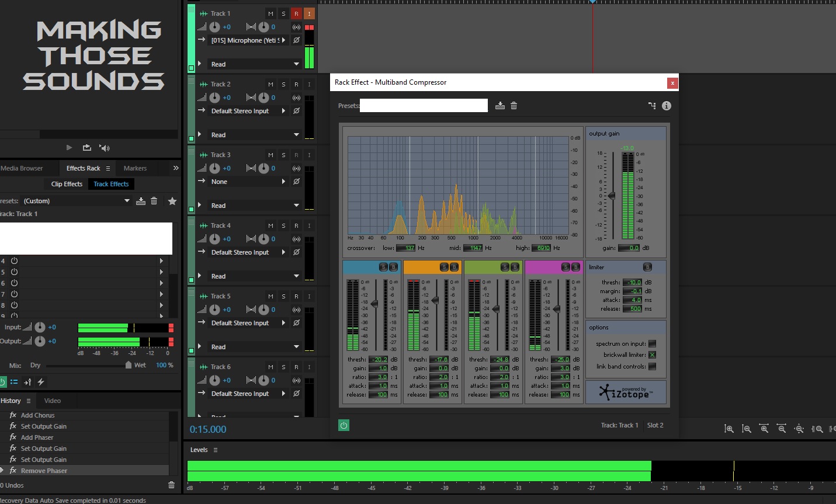836x504 pixels.
Task: Click the Multiband Compressor Presets field
Action: [424, 105]
